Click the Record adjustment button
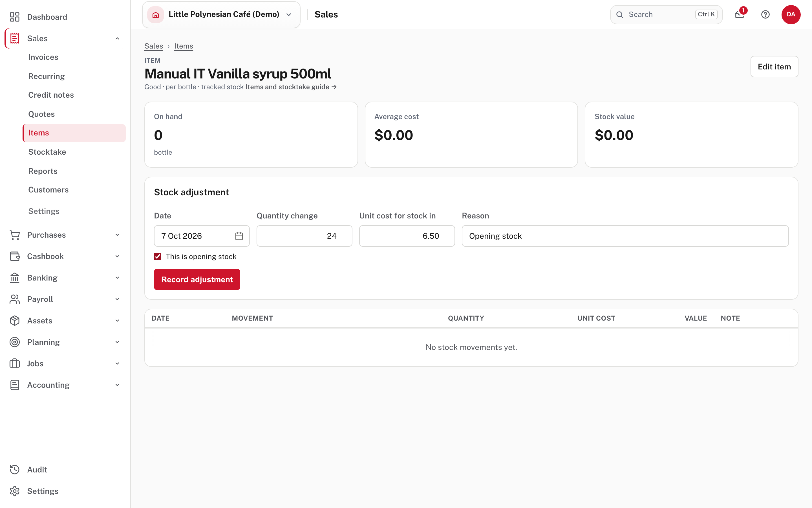812x508 pixels. pyautogui.click(x=197, y=279)
